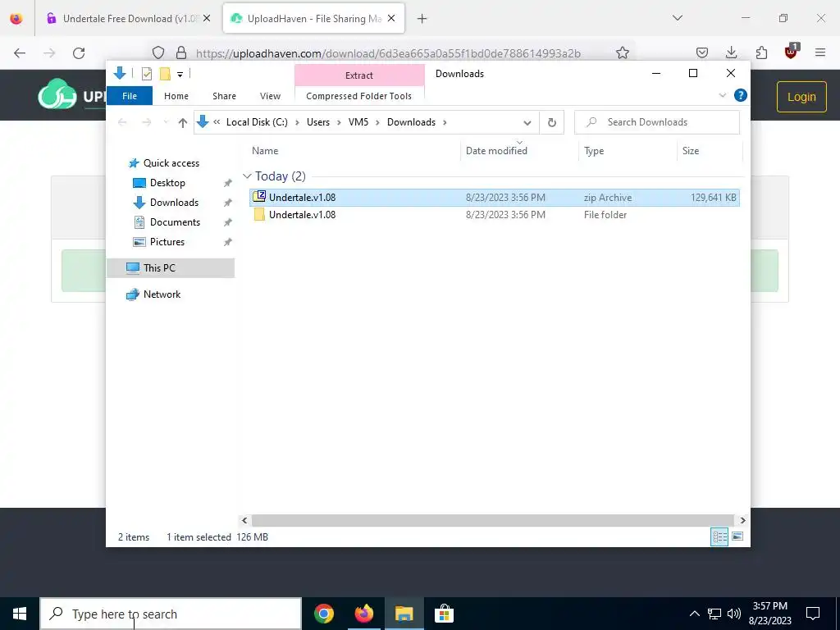Switch to the large thumbnails view icon

(x=737, y=536)
